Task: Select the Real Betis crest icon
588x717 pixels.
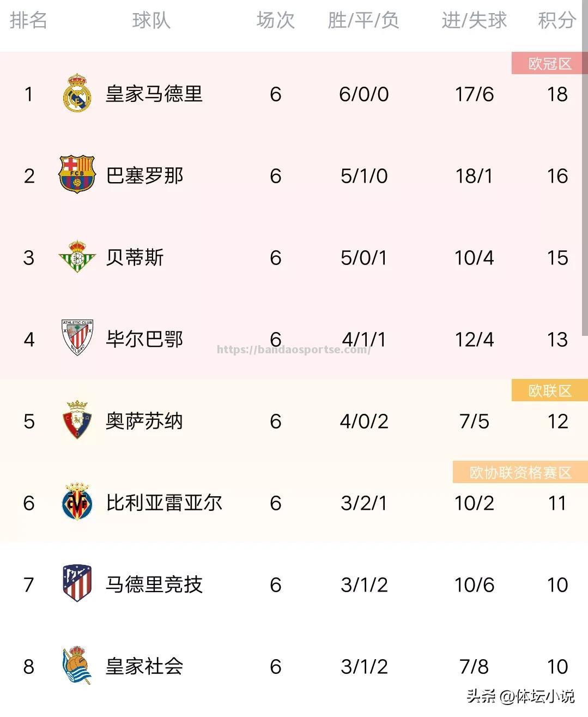Action: point(77,256)
